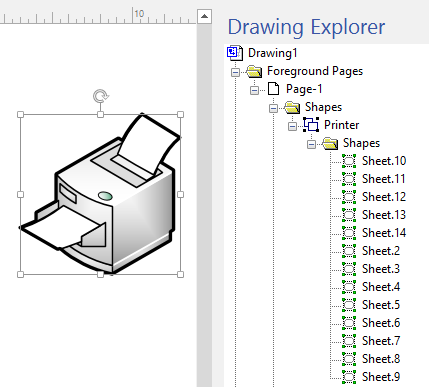The image size is (429, 387).
Task: Click the Foreground Pages folder icon
Action: point(254,71)
